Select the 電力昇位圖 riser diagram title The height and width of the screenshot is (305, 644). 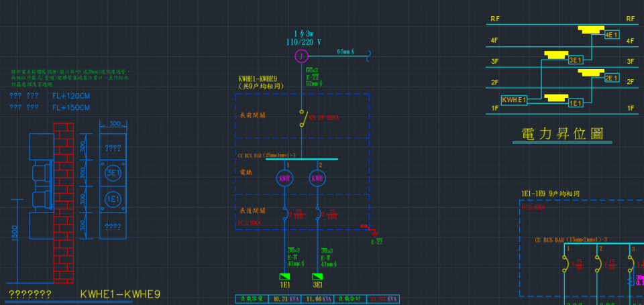click(x=562, y=134)
